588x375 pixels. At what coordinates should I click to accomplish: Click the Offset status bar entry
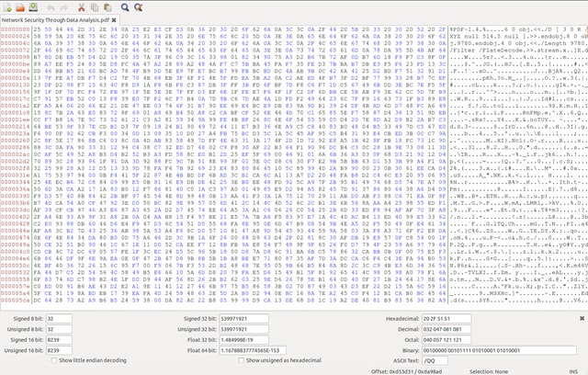[x=406, y=371]
